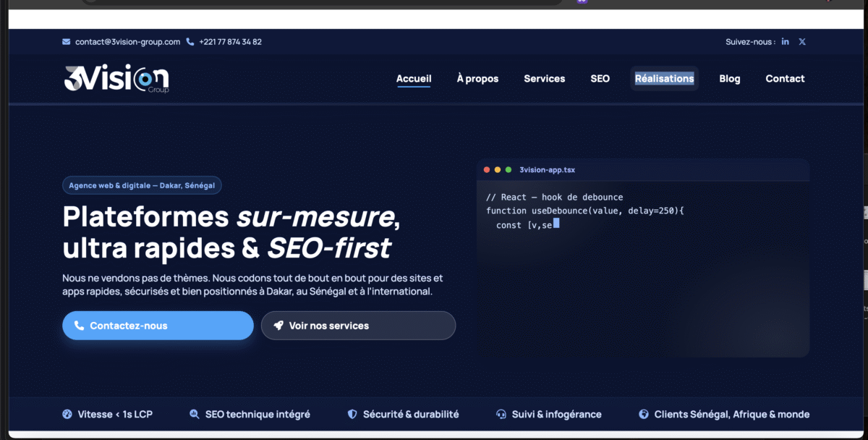Viewport: 868px width, 440px height.
Task: Open the X (Twitter) social icon
Action: [x=802, y=42]
